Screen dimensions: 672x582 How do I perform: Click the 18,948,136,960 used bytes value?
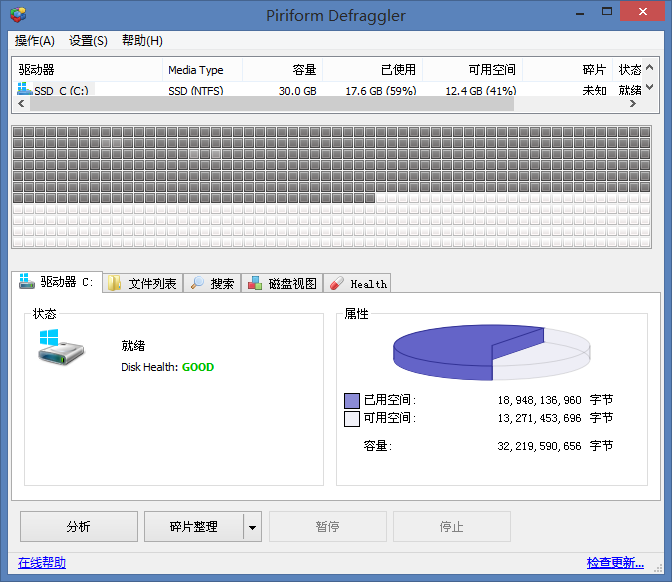tap(539, 400)
